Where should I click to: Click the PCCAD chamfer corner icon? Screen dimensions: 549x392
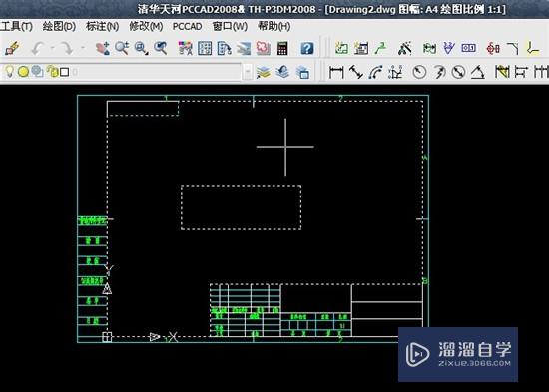[x=513, y=48]
